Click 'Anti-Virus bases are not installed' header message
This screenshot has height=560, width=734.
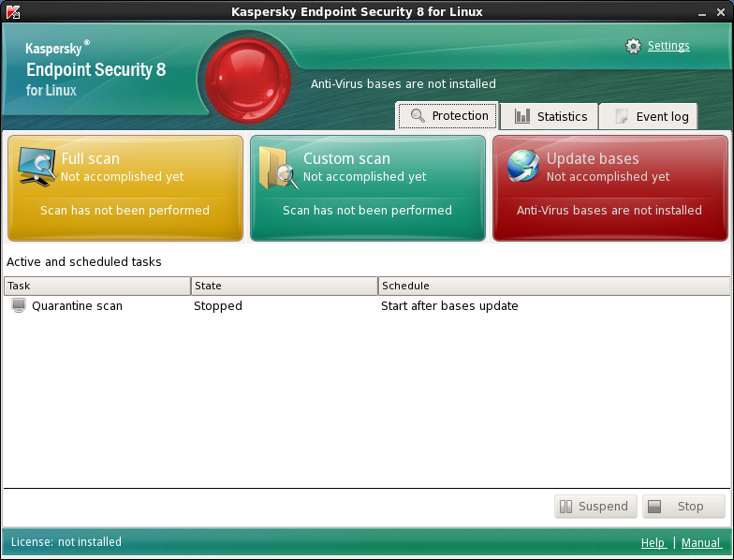[403, 84]
